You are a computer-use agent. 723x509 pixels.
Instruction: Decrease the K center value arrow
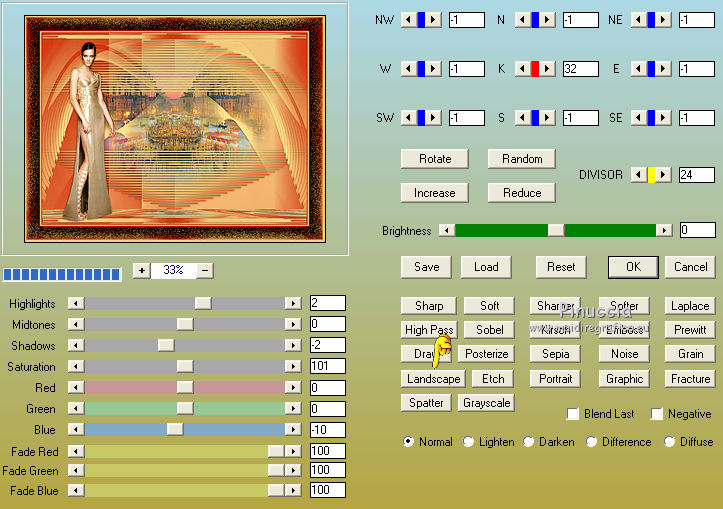click(x=522, y=69)
